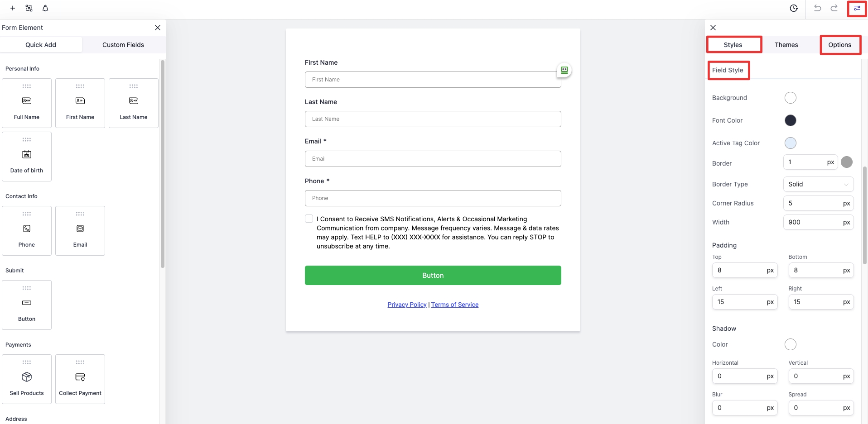Toggle the styles settings sliders icon
Image resolution: width=868 pixels, height=424 pixels.
[857, 8]
